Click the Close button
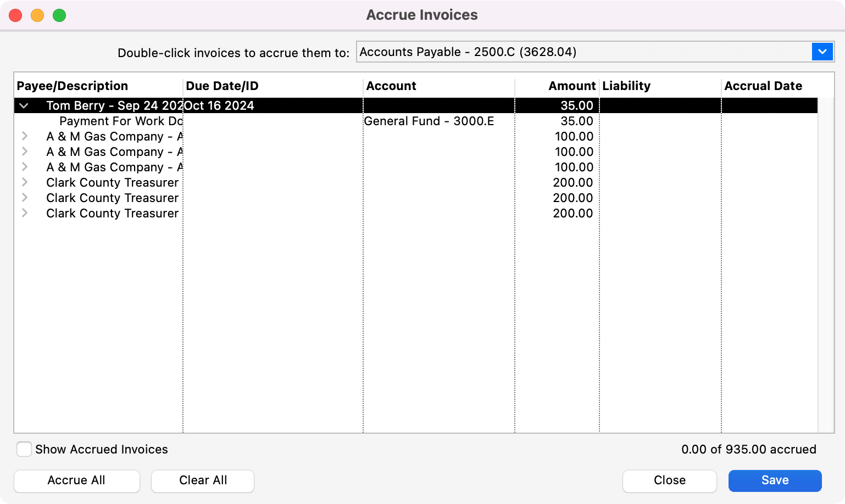The width and height of the screenshot is (845, 504). (669, 480)
